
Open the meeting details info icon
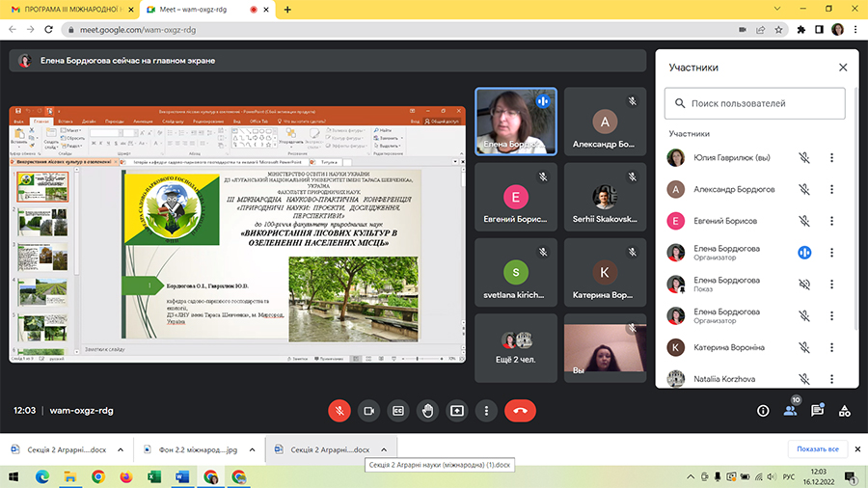coord(763,410)
